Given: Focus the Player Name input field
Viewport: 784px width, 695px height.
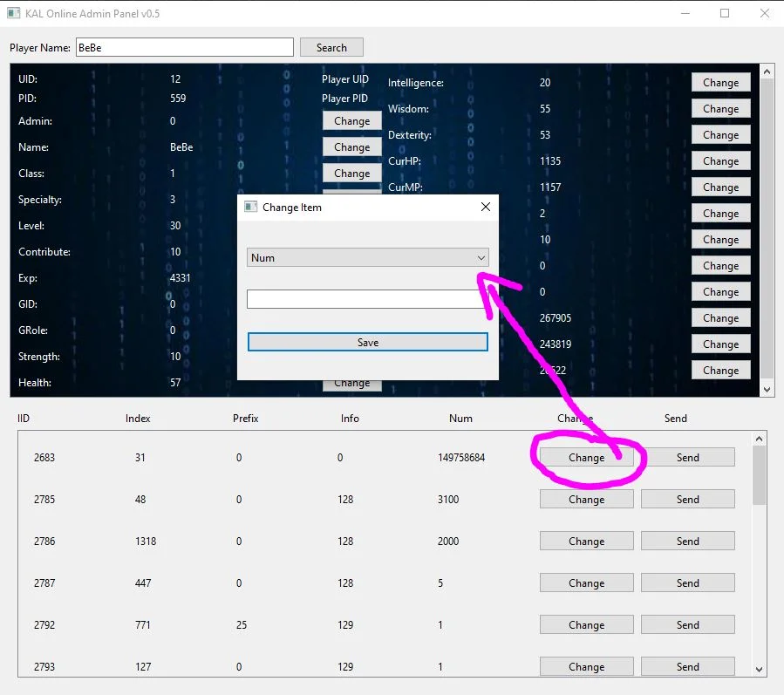Looking at the screenshot, I should click(x=185, y=47).
